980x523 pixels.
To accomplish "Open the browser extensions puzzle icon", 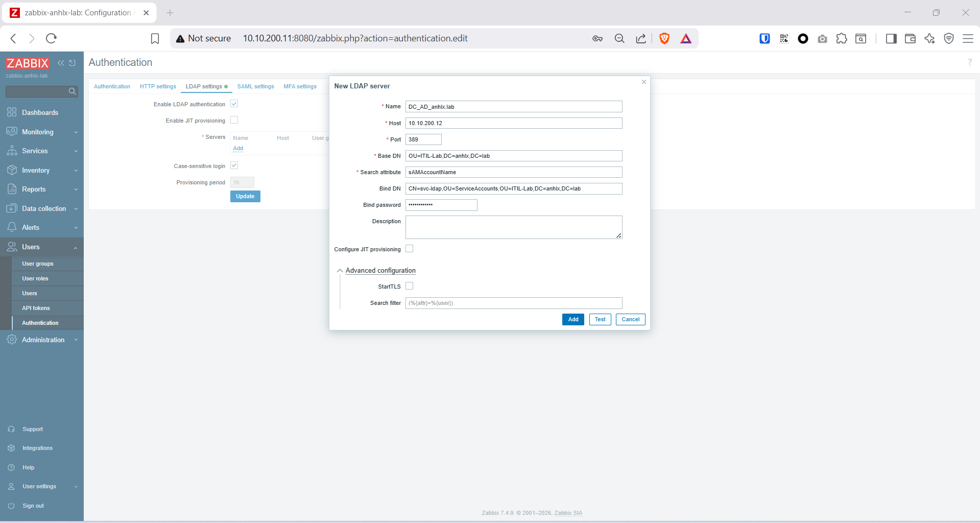I will click(841, 38).
